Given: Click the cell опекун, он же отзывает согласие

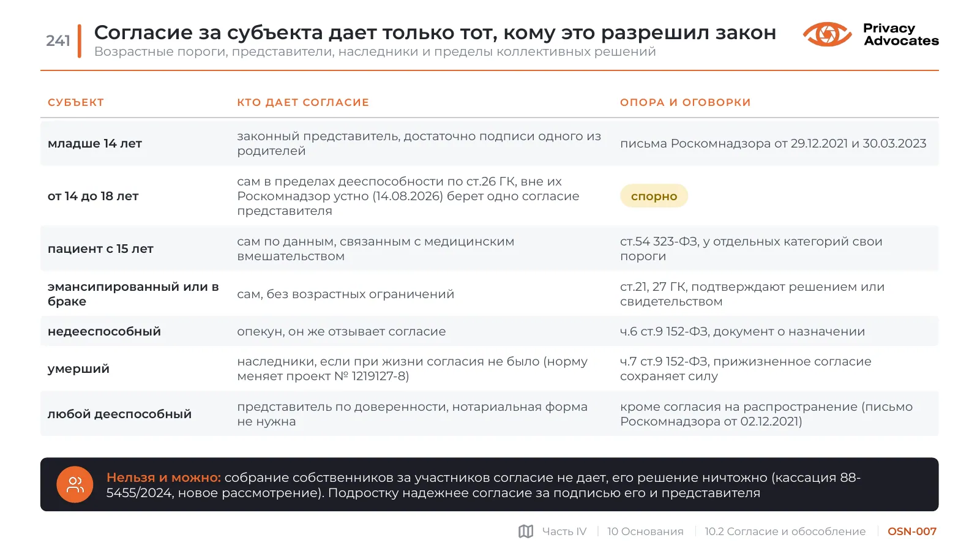Looking at the screenshot, I should 342,331.
